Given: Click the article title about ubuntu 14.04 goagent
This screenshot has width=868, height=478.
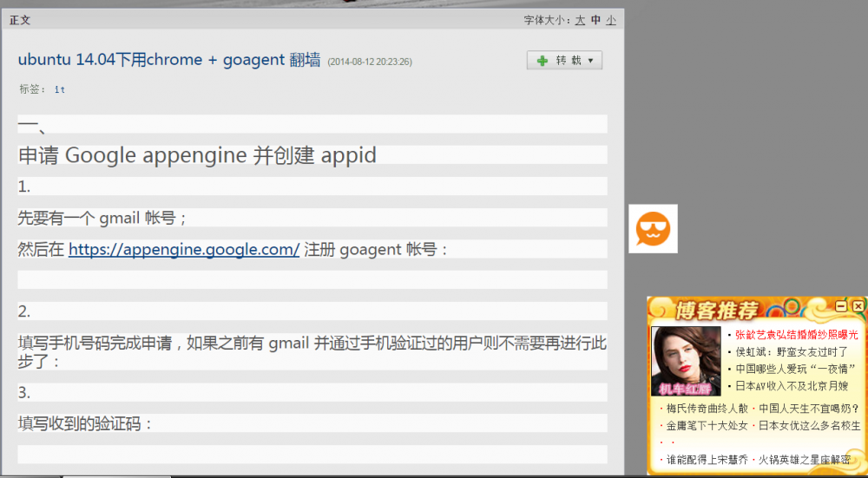Looking at the screenshot, I should pos(169,60).
